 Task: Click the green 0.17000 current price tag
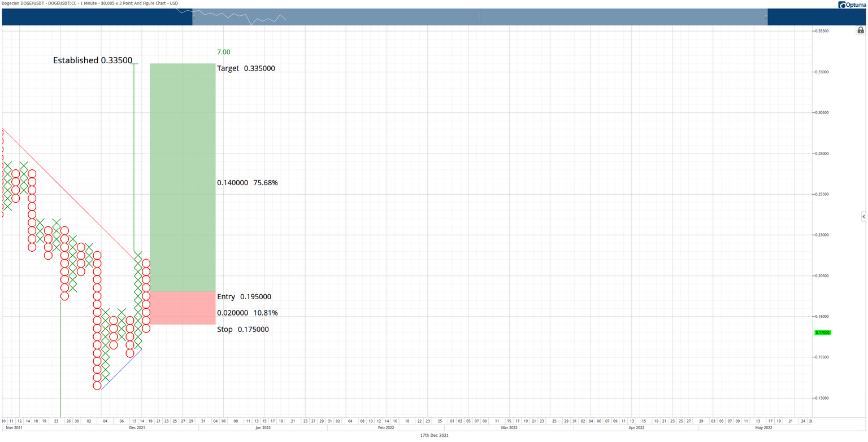click(x=822, y=332)
